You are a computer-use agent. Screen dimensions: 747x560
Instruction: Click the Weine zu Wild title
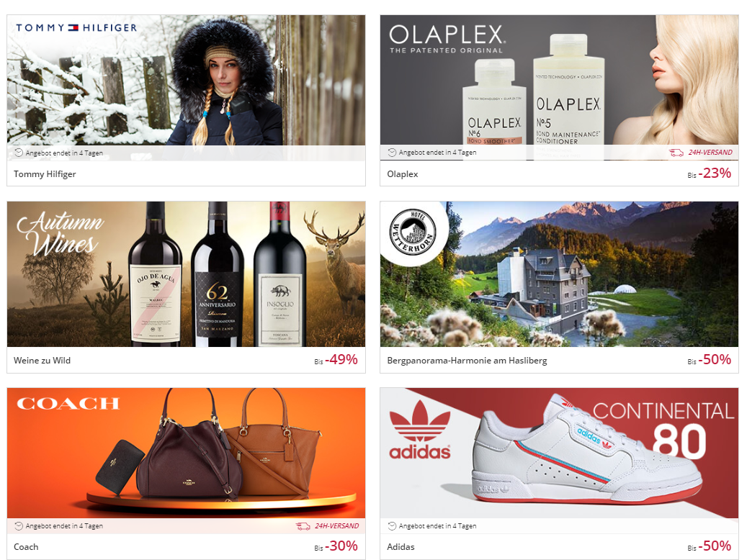42,361
